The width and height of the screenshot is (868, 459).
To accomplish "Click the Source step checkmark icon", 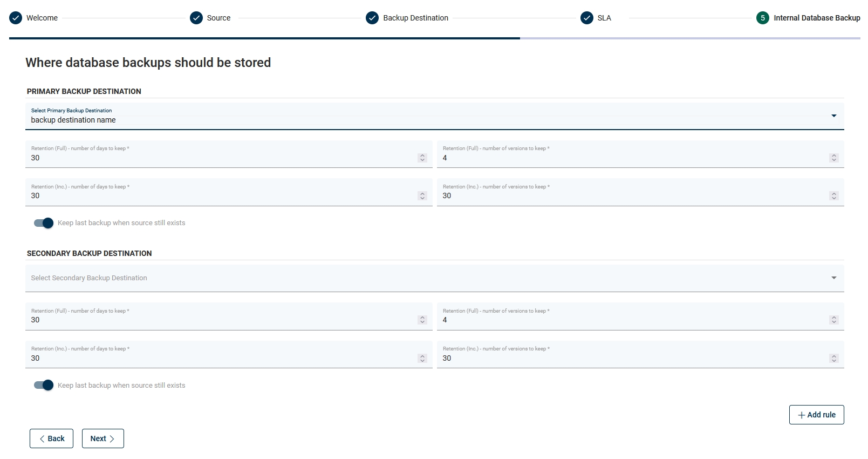I will tap(196, 18).
